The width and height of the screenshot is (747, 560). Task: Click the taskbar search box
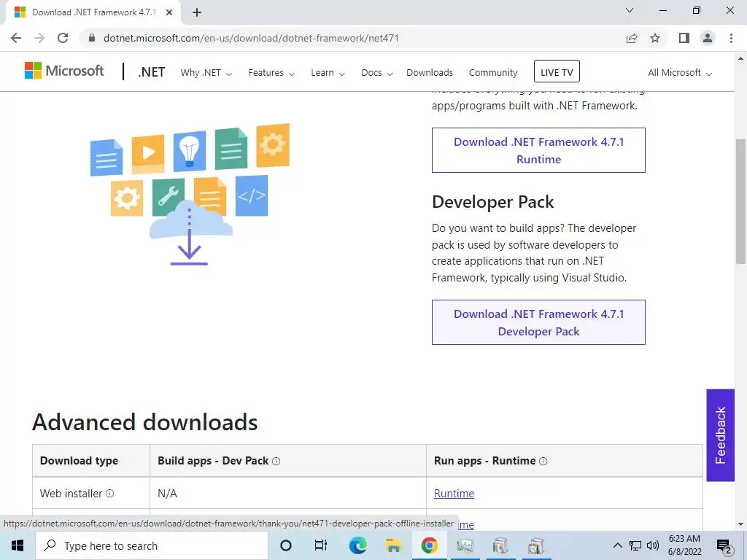click(x=152, y=545)
